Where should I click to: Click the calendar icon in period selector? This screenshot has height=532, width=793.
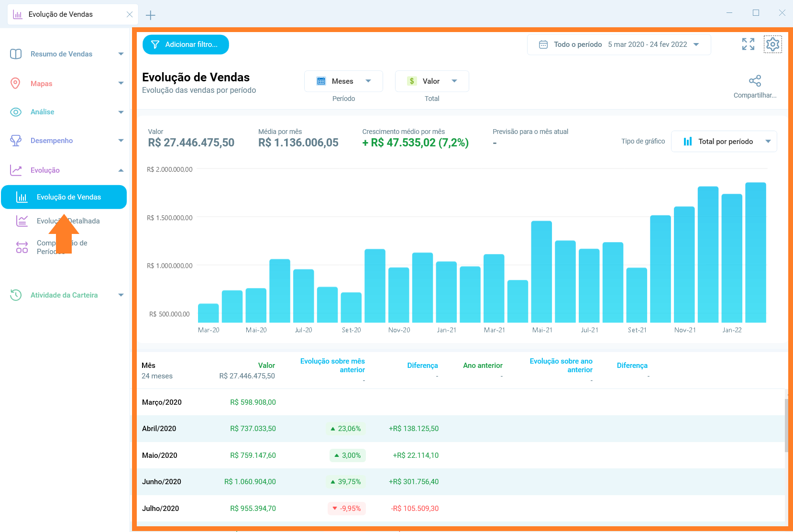pos(543,44)
